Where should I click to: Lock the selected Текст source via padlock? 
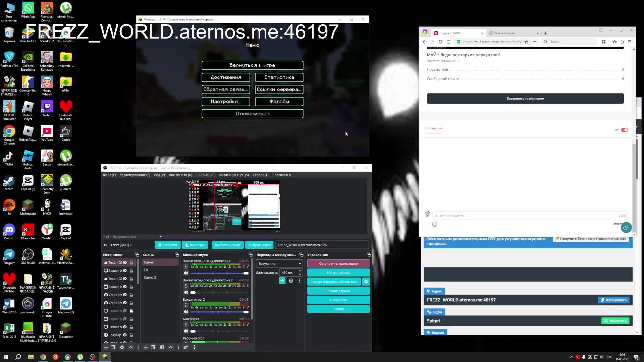tap(131, 262)
